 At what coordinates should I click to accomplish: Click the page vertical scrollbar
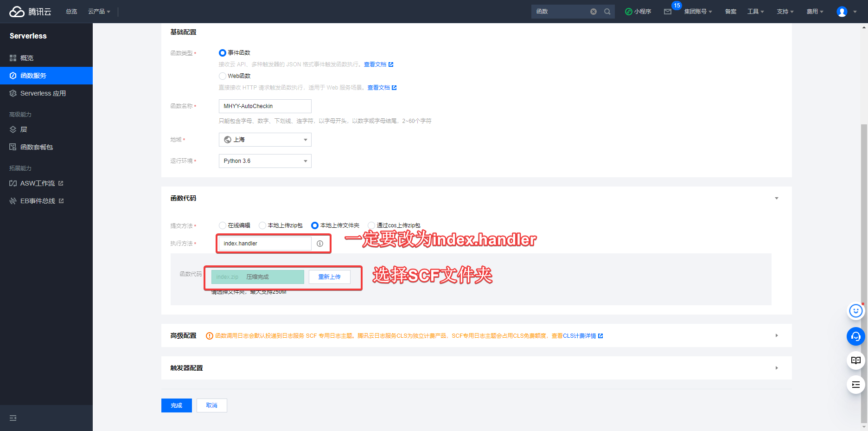point(864,232)
